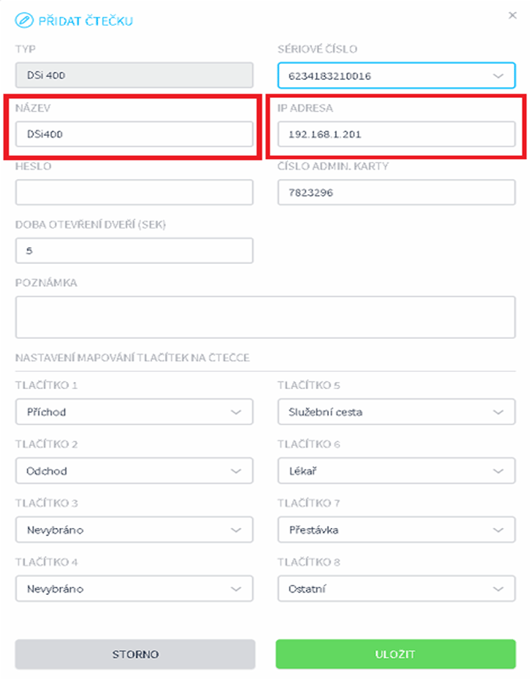Image resolution: width=530 pixels, height=679 pixels.
Task: Click into the Heslo field
Action: pyautogui.click(x=134, y=193)
